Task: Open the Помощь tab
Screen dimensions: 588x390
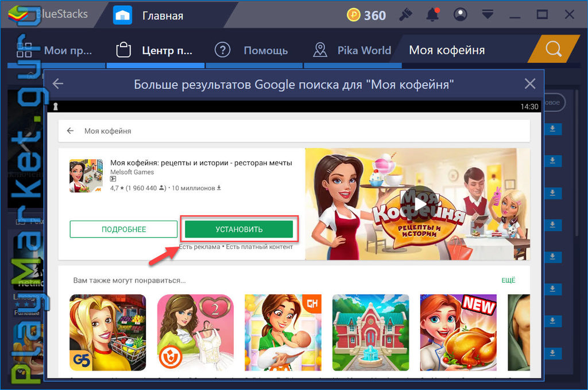Action: tap(254, 50)
